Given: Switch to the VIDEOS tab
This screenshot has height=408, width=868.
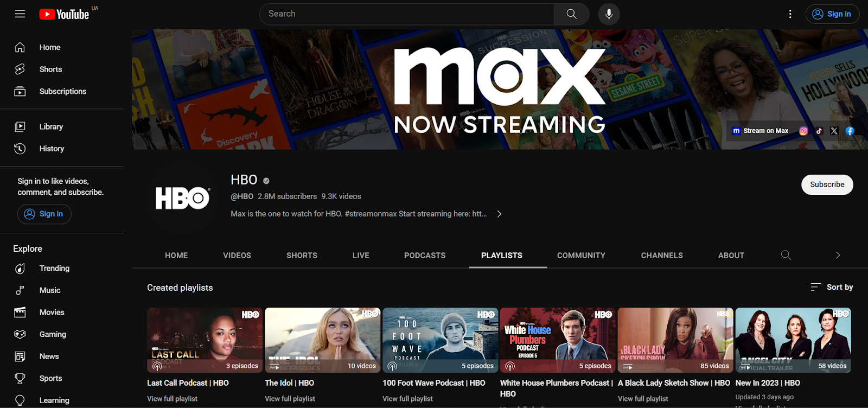Looking at the screenshot, I should click(x=237, y=255).
